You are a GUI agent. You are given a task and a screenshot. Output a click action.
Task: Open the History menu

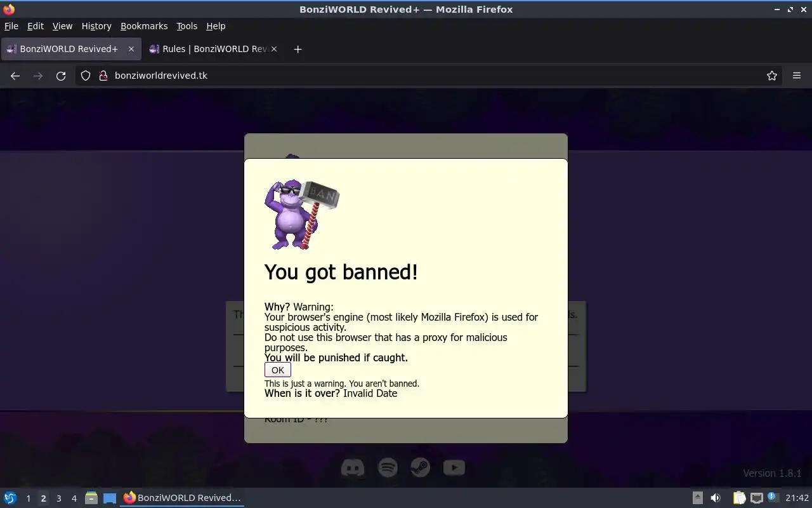pyautogui.click(x=96, y=26)
